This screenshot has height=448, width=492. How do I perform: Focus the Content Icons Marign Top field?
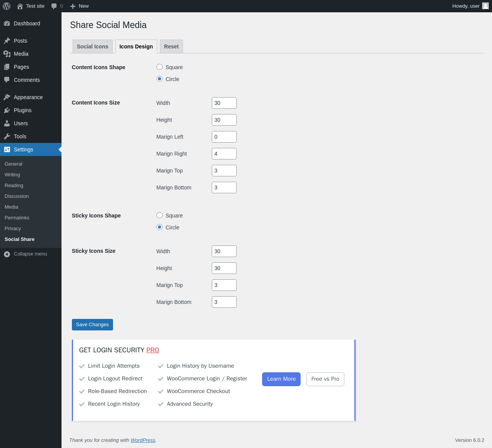pyautogui.click(x=224, y=171)
